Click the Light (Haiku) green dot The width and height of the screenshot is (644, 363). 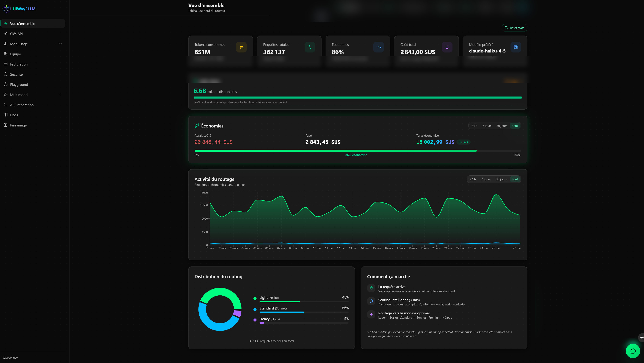pos(255,298)
